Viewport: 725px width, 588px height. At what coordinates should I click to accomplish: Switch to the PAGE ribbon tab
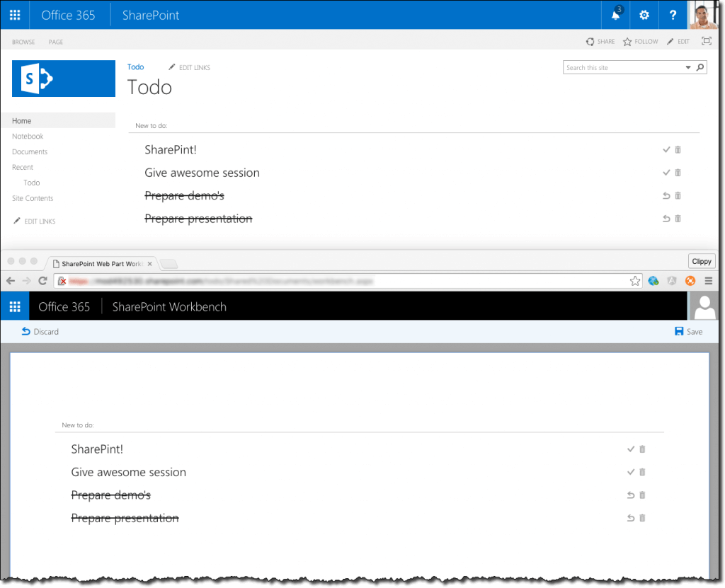pyautogui.click(x=55, y=42)
